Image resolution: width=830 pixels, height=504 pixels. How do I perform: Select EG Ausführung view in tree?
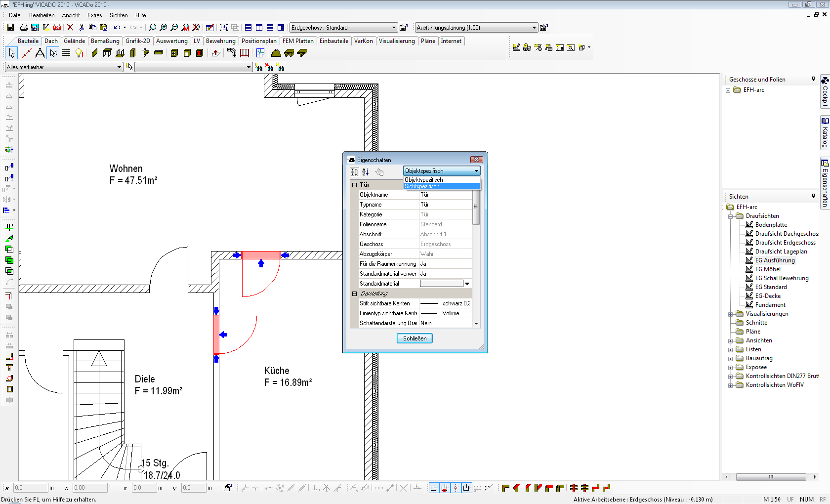click(x=775, y=260)
